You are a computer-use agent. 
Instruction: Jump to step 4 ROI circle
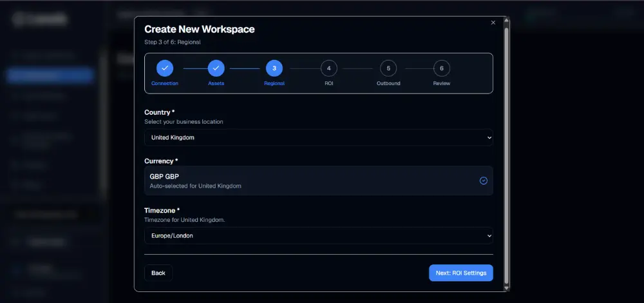click(x=328, y=68)
